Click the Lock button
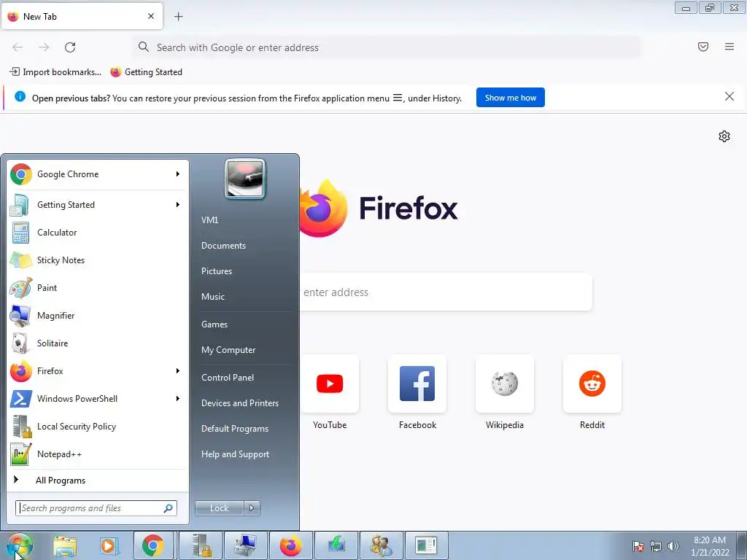The width and height of the screenshot is (747, 560). [x=220, y=508]
